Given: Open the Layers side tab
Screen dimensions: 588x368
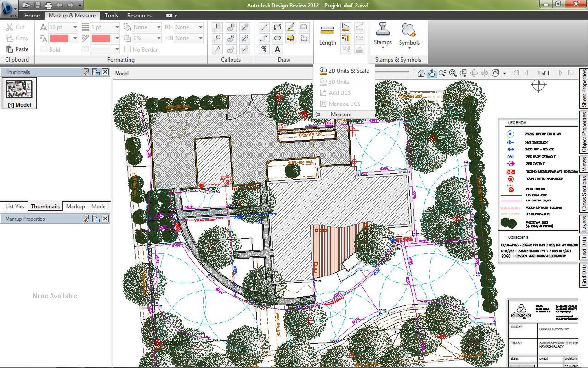Looking at the screenshot, I should tap(584, 224).
